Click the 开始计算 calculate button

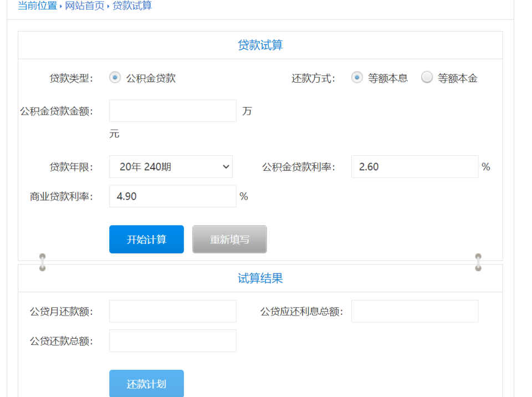[146, 239]
